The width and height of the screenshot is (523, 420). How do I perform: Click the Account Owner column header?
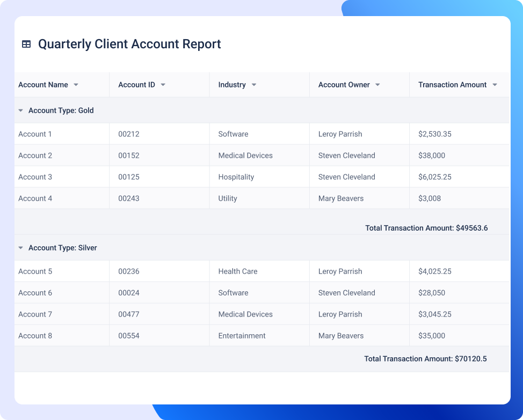360,85
